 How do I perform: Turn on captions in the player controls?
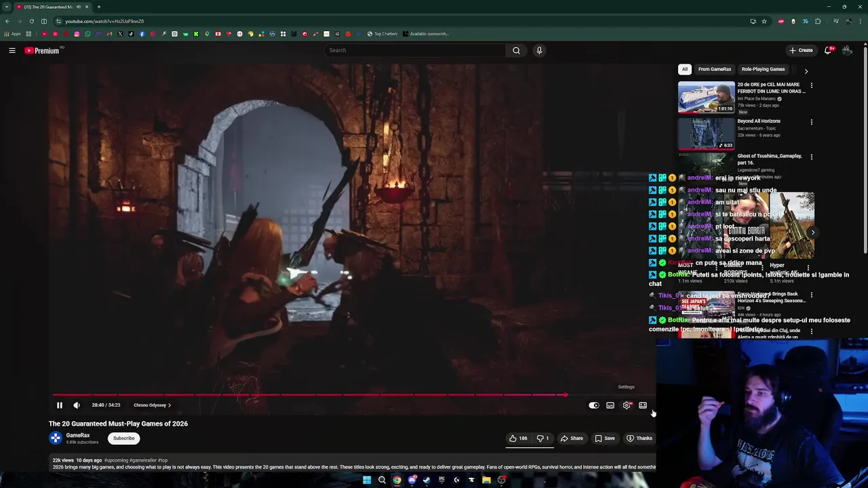(610, 405)
